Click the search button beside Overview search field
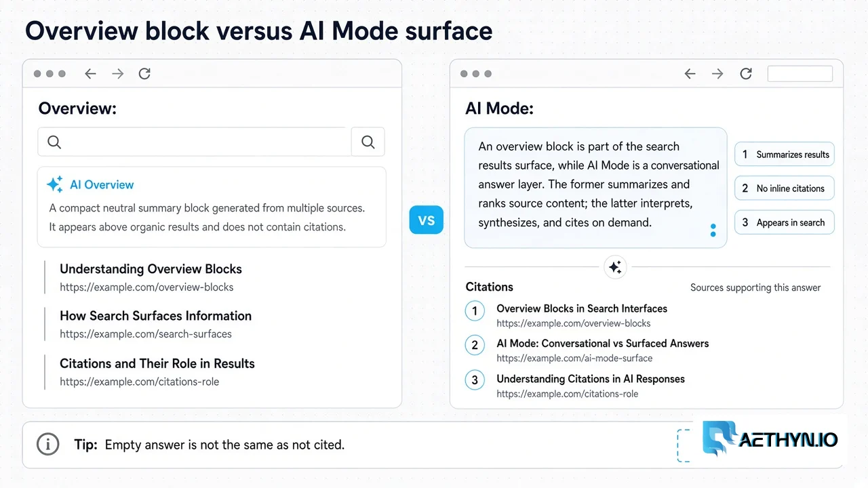868x488 pixels. (x=368, y=142)
